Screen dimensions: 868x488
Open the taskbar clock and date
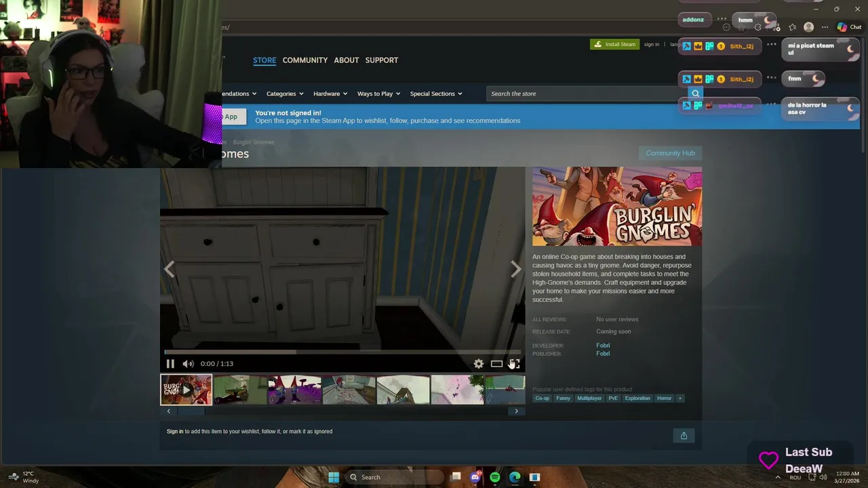coord(848,477)
